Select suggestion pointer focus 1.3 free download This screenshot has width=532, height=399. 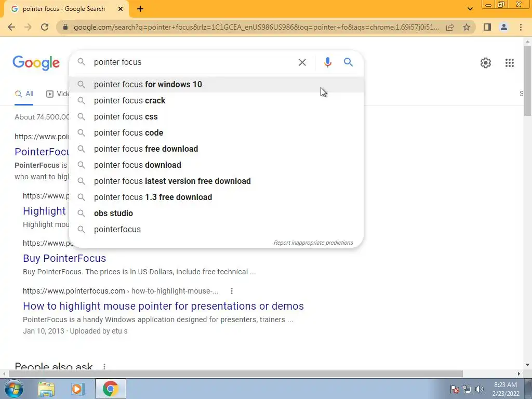pyautogui.click(x=216, y=197)
